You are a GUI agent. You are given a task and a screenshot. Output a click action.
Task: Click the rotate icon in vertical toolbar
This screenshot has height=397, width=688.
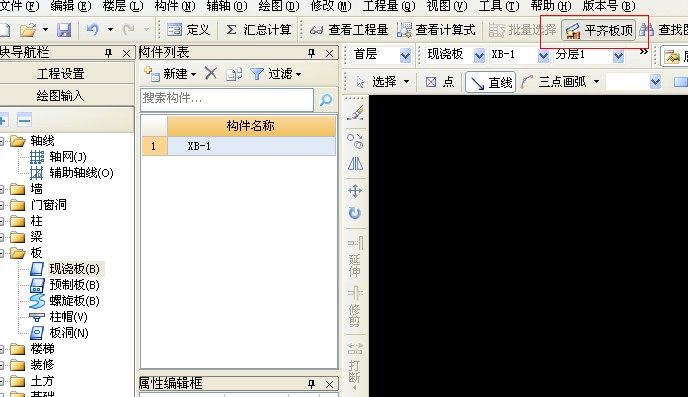(x=355, y=213)
